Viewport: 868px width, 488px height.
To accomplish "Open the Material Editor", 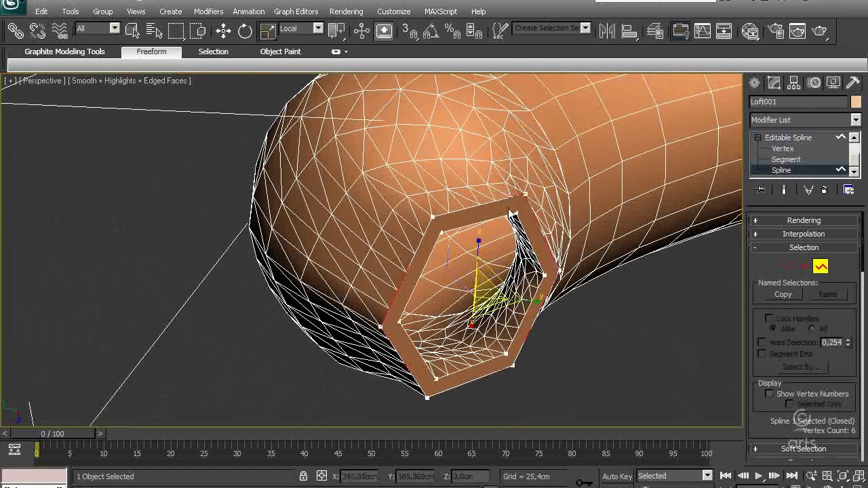I will coord(750,30).
